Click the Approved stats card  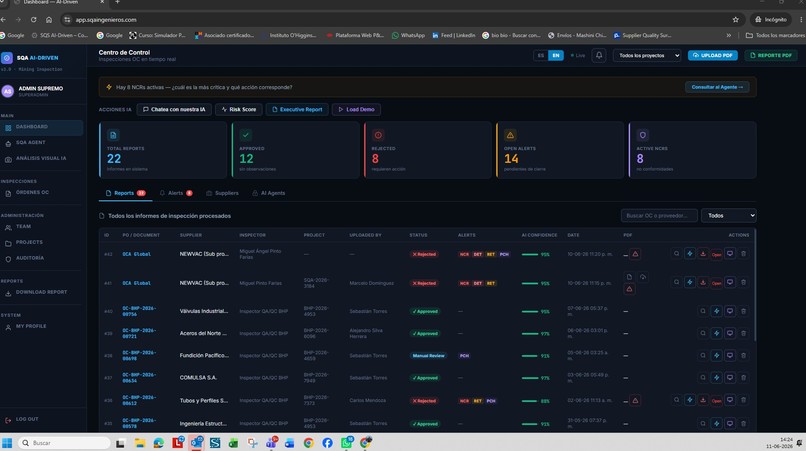[296, 150]
